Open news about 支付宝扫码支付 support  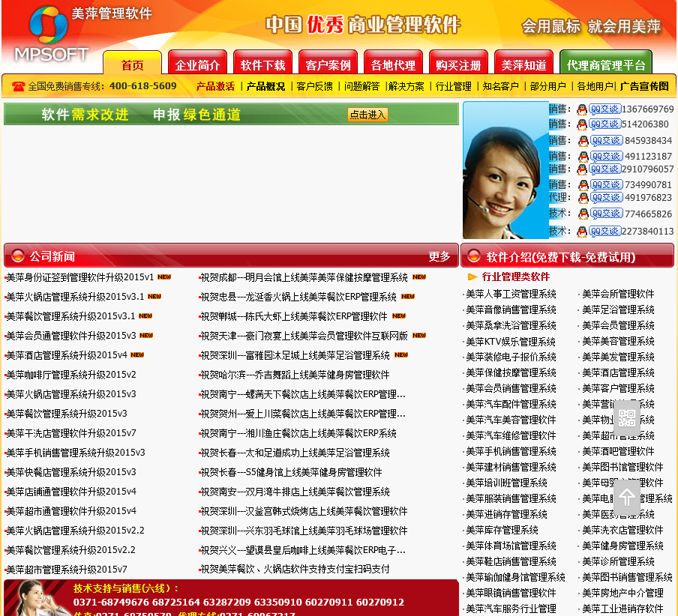[x=295, y=570]
